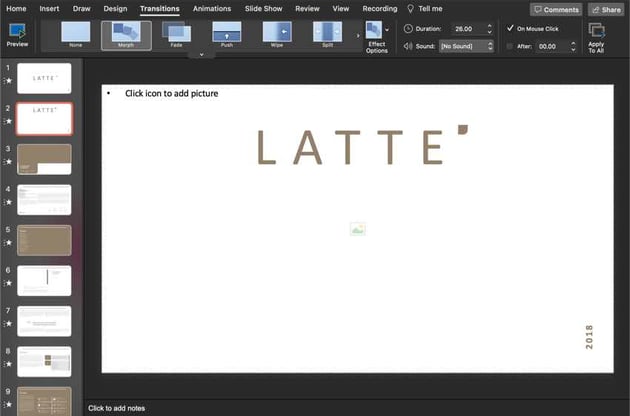This screenshot has height=416, width=630.
Task: Expand the transitions gallery
Action: [201, 54]
